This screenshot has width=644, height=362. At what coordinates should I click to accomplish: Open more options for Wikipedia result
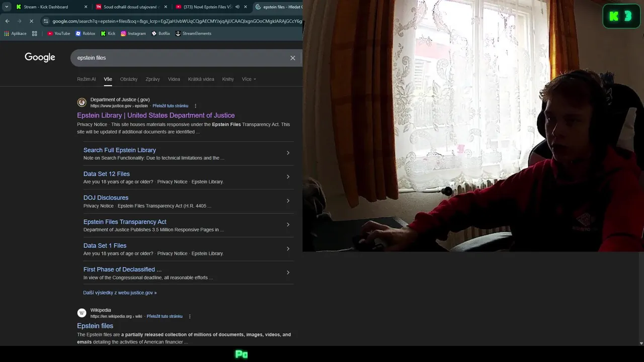(190, 316)
